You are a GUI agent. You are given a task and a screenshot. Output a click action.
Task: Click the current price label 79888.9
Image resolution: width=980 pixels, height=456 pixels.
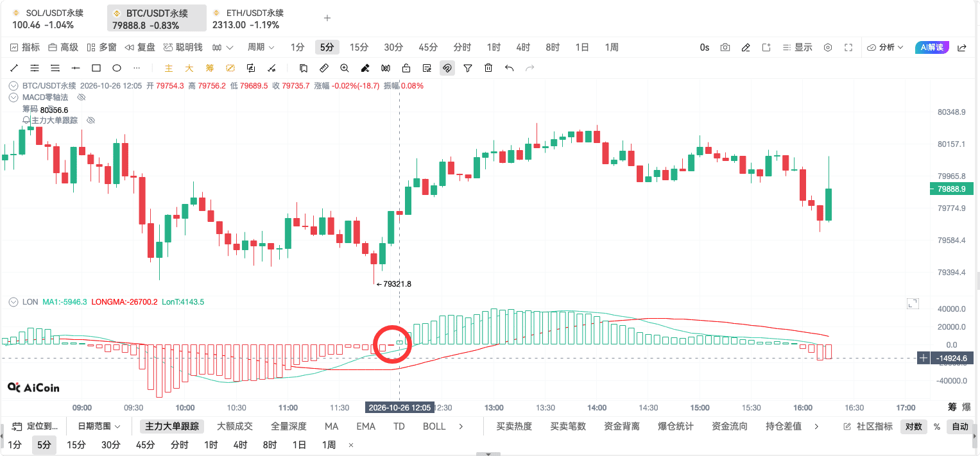[952, 189]
